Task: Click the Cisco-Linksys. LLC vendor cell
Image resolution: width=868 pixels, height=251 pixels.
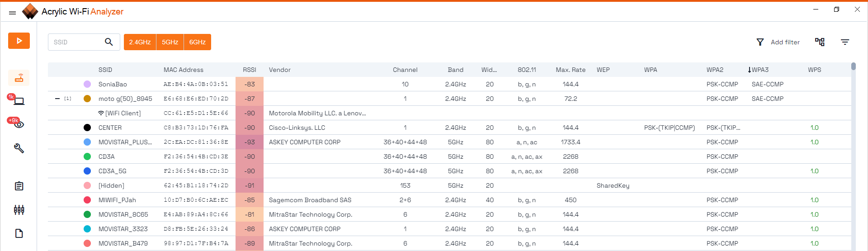Action: (297, 128)
